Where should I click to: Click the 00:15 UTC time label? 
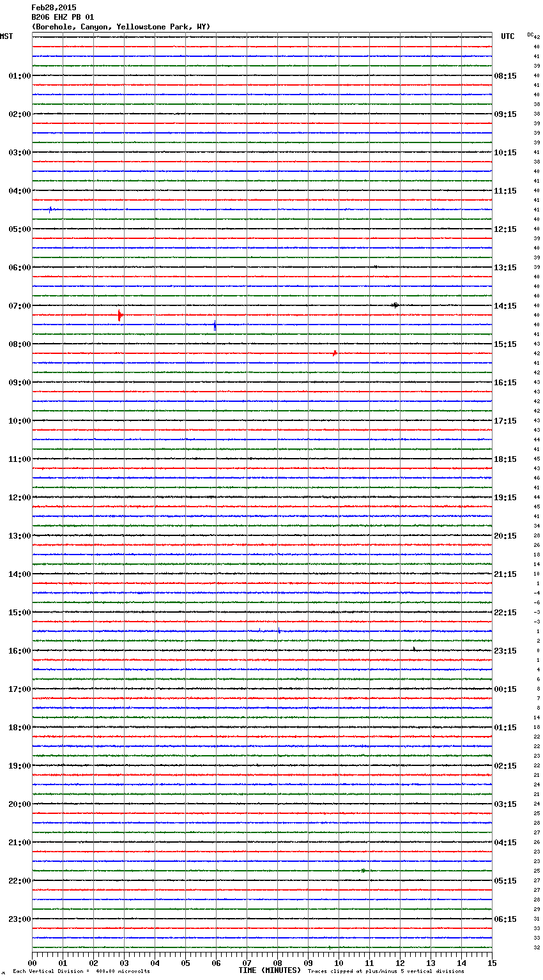click(x=505, y=689)
